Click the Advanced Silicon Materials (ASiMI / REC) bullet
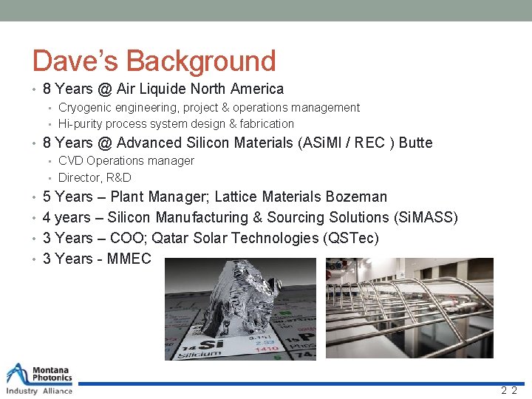Image resolution: width=532 pixels, height=399 pixels. coord(237,143)
